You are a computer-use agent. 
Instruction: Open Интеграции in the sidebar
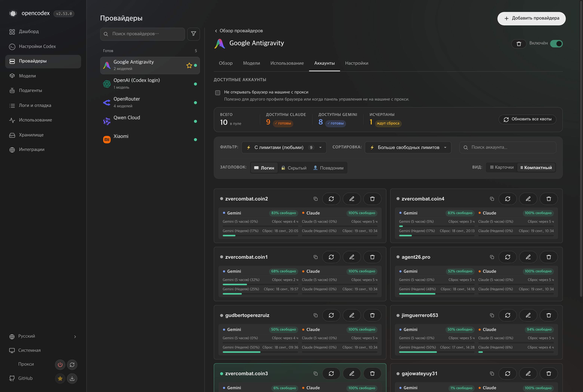(43, 150)
